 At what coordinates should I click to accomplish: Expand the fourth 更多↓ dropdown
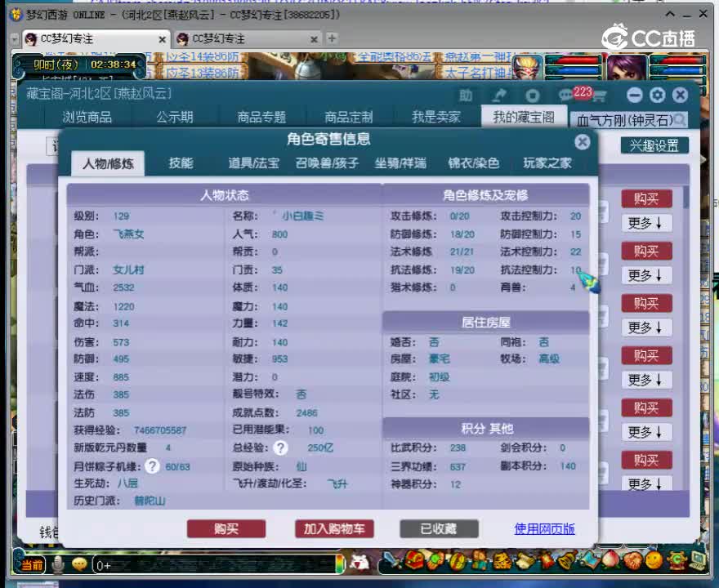[x=645, y=380]
